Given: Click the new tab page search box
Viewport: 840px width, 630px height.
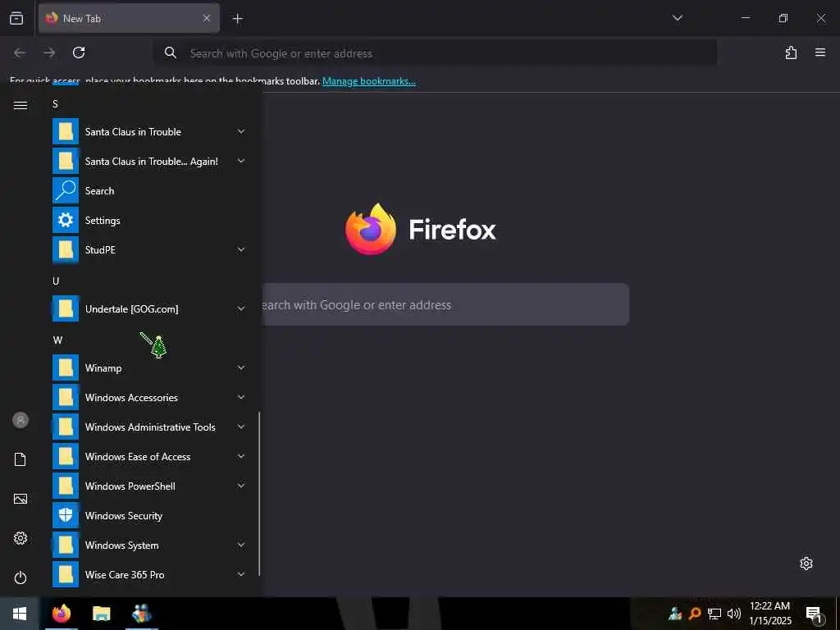Looking at the screenshot, I should pyautogui.click(x=445, y=305).
